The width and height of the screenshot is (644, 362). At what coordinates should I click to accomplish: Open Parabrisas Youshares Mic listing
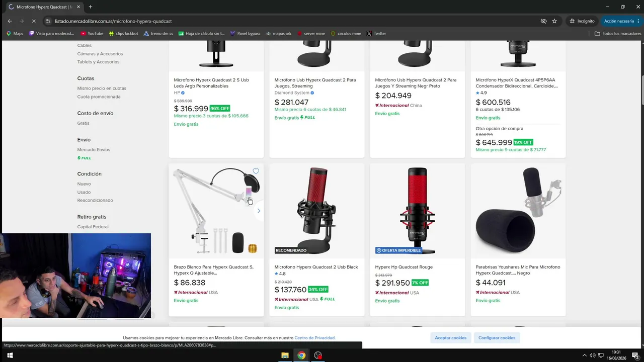(x=518, y=270)
